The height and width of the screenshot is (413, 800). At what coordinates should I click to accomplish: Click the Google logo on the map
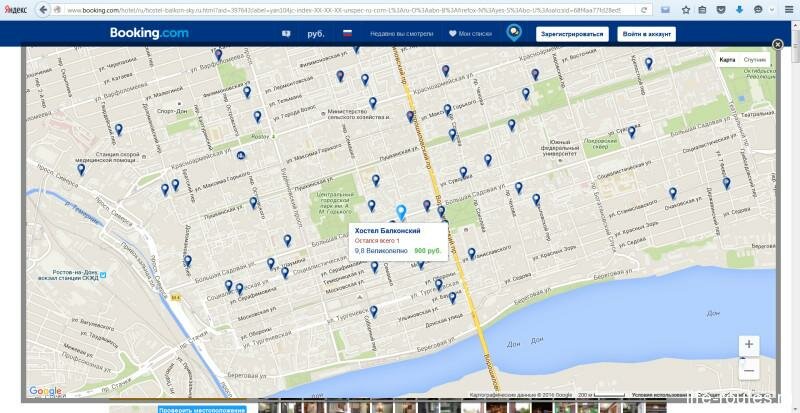(45, 391)
